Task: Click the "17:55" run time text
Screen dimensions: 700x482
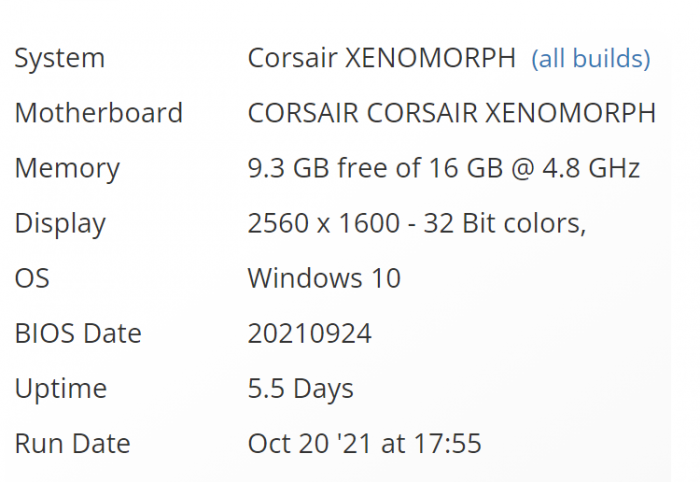Action: (450, 443)
